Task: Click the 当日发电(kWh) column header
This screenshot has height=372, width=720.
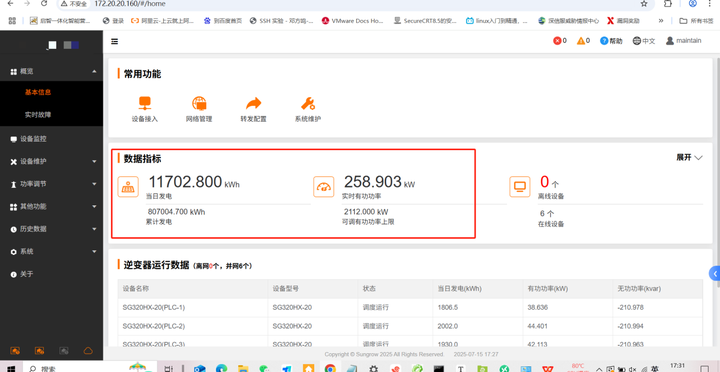Action: [x=459, y=289]
